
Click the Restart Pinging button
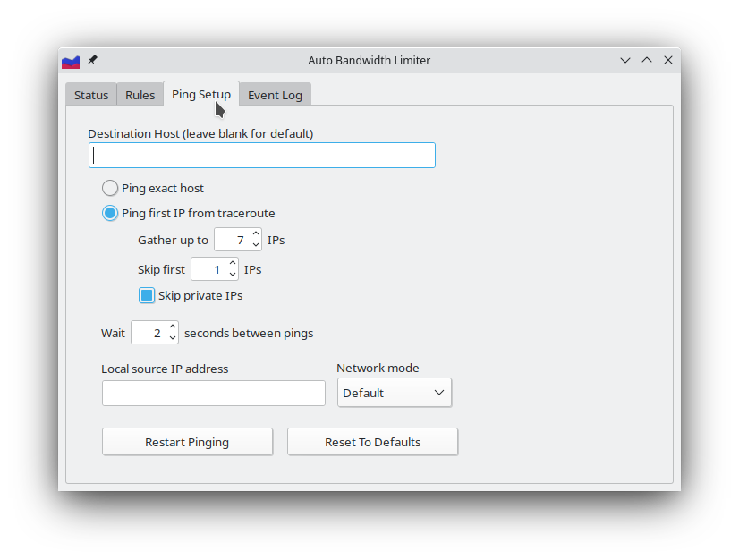187,441
